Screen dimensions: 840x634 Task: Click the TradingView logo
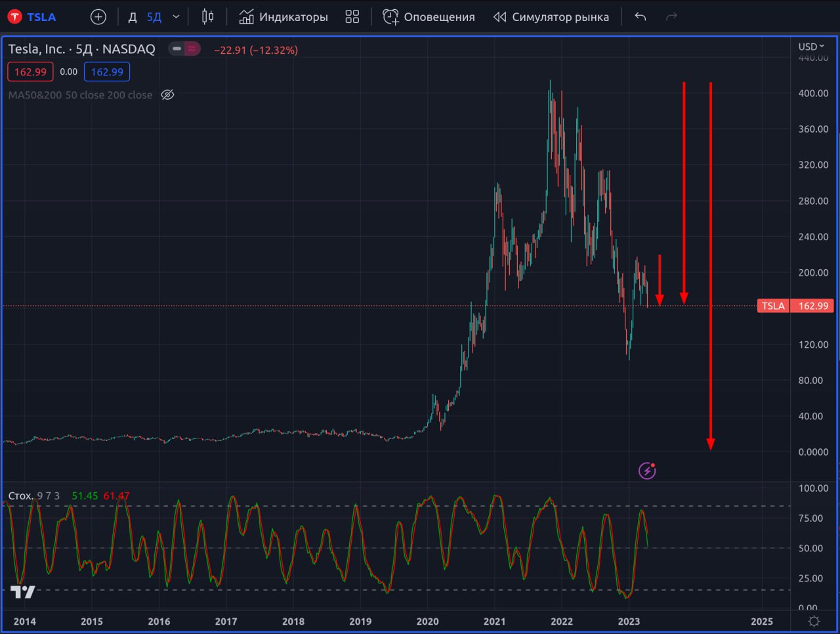click(x=23, y=592)
